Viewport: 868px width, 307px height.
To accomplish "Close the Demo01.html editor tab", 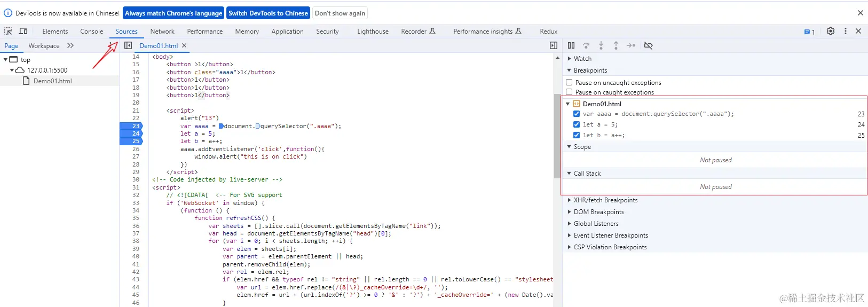I will click(184, 45).
